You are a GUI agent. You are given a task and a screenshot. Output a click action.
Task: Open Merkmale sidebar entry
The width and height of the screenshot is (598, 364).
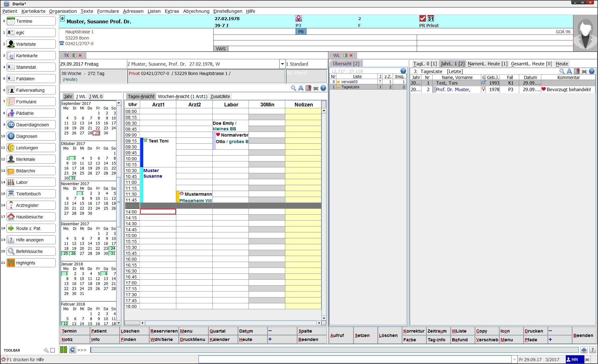tap(31, 159)
